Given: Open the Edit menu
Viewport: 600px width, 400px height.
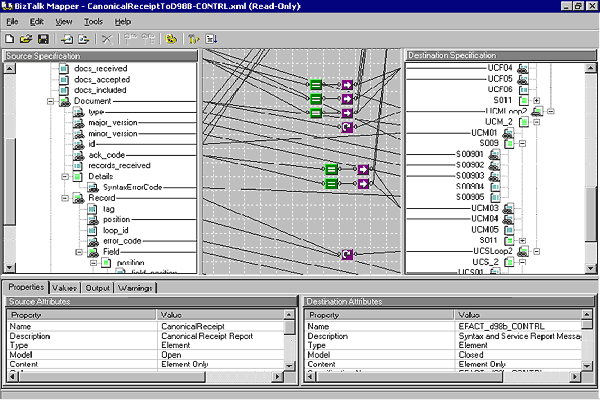Looking at the screenshot, I should click(37, 22).
